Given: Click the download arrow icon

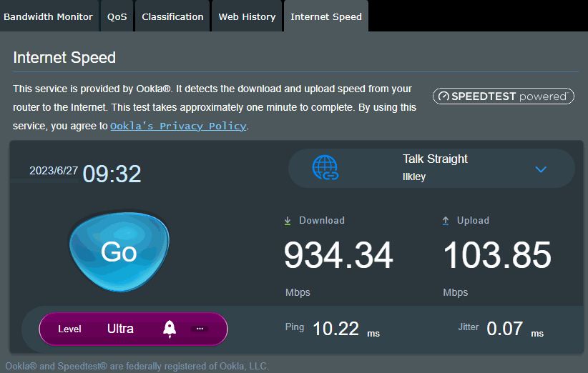Looking at the screenshot, I should 288,221.
